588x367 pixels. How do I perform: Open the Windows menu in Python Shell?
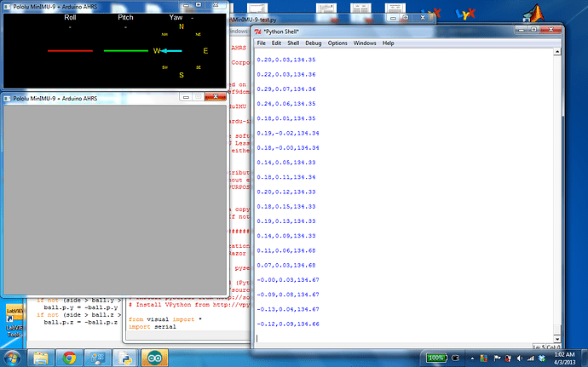(x=365, y=43)
